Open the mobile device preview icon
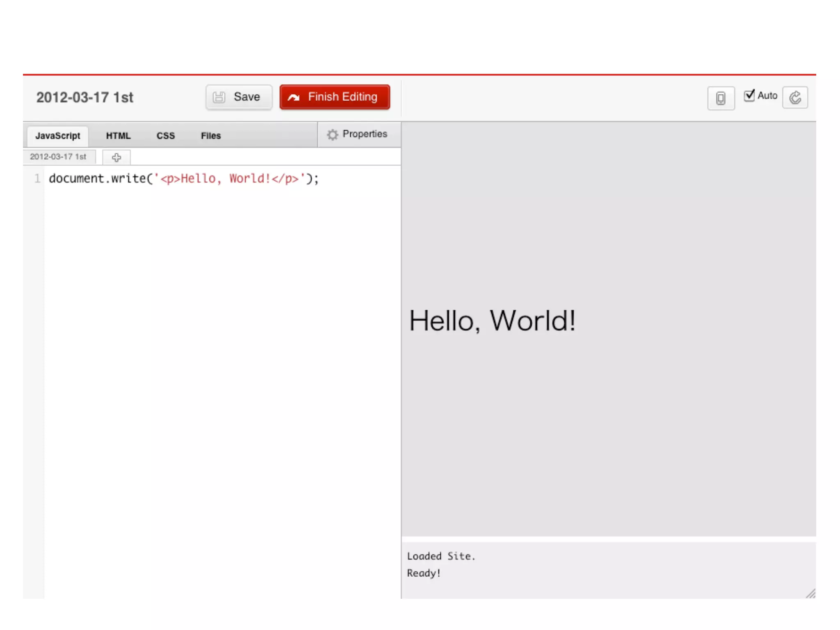This screenshot has width=840, height=630. pos(721,98)
